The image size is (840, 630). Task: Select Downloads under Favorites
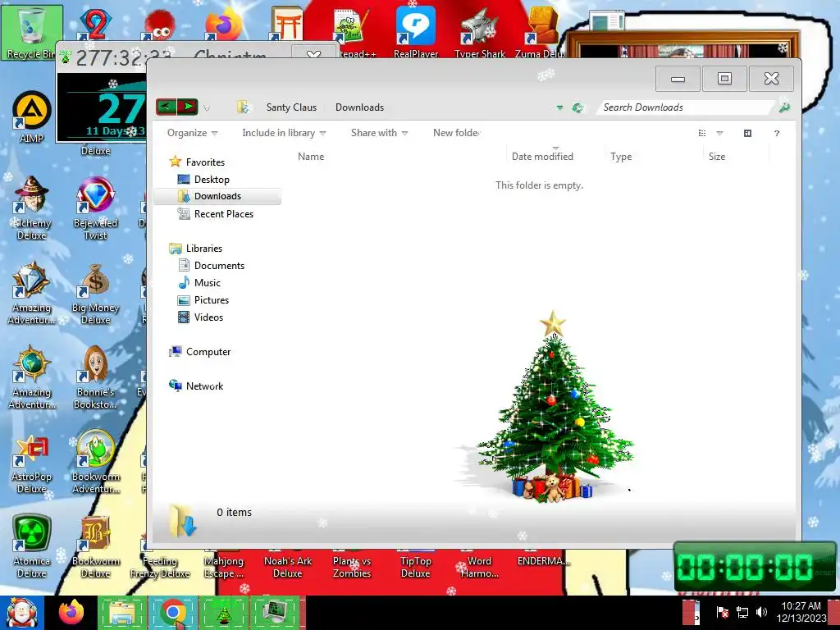217,197
